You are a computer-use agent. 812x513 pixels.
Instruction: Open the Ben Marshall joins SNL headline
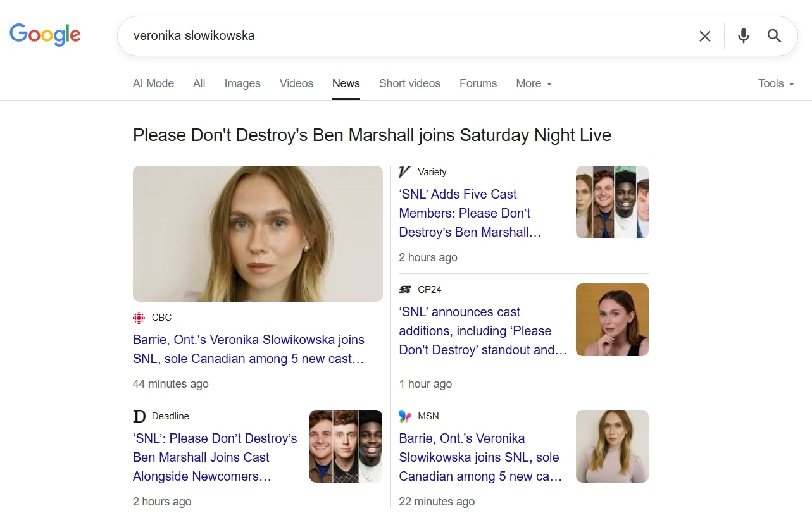pyautogui.click(x=372, y=135)
